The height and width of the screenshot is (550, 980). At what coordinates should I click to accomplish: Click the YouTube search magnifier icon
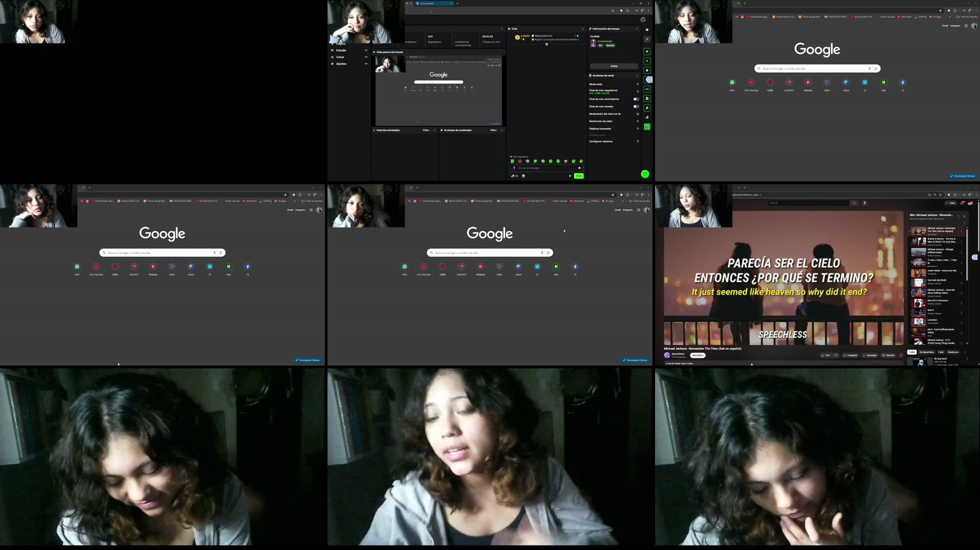pos(854,203)
